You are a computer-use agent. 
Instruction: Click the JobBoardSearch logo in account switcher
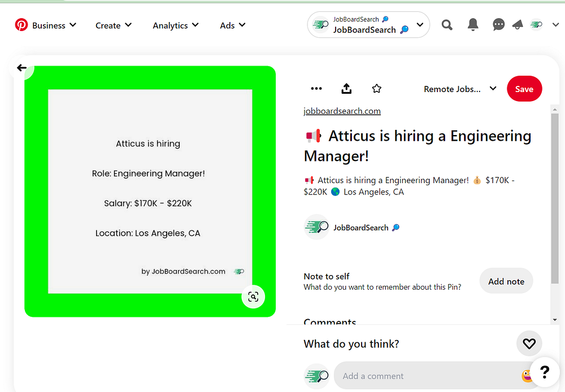[320, 24]
